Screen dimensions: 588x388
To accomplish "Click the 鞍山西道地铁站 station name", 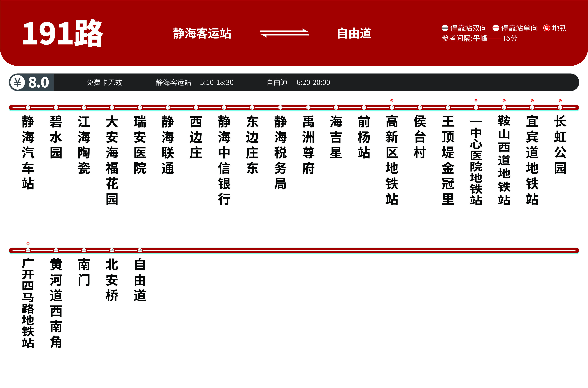I will [504, 160].
